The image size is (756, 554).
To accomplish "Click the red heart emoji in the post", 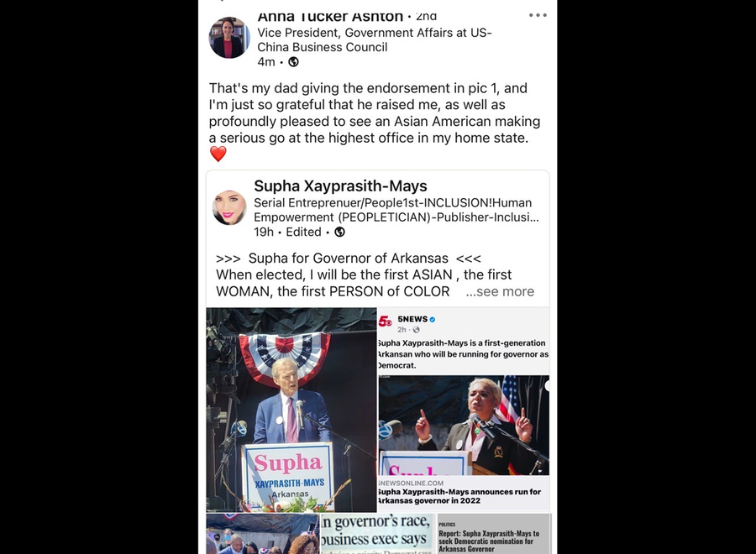I will (x=218, y=154).
